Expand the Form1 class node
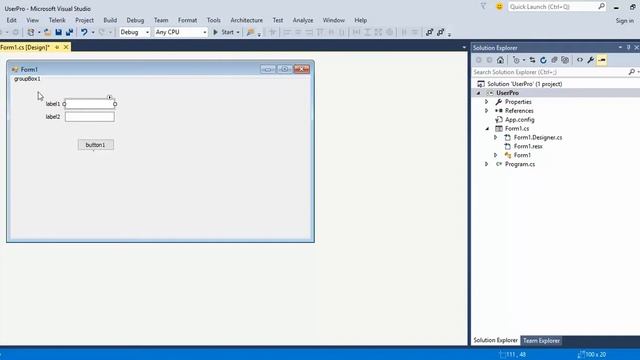Screen dimensions: 640x360 [496, 155]
